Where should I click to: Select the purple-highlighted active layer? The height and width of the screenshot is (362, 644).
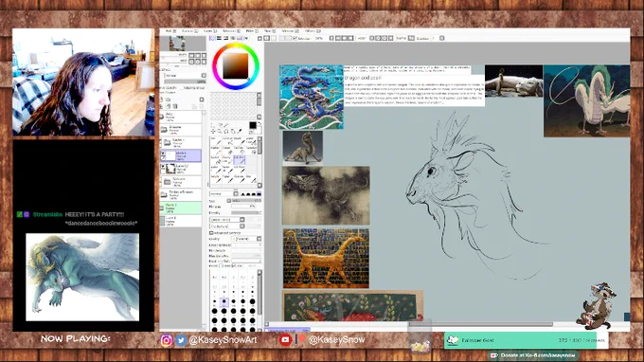[181, 155]
